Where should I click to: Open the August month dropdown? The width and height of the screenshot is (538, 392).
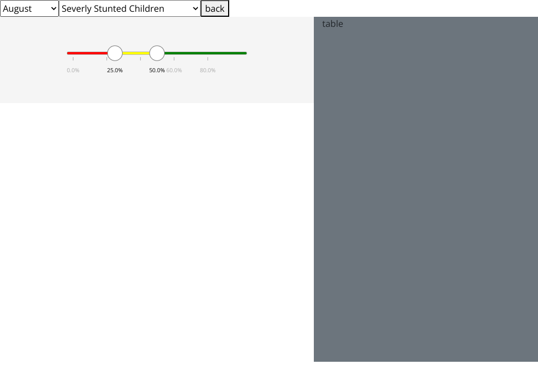tap(29, 8)
